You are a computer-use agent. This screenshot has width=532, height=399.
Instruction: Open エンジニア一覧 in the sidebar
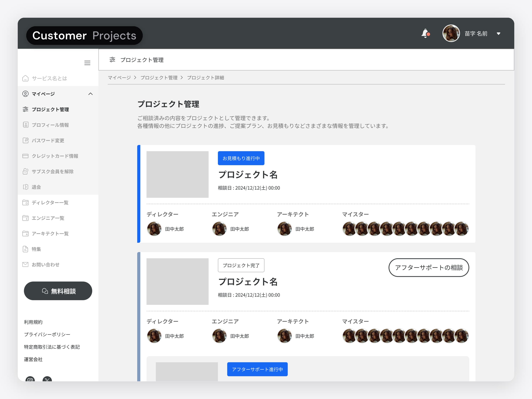[58, 218]
